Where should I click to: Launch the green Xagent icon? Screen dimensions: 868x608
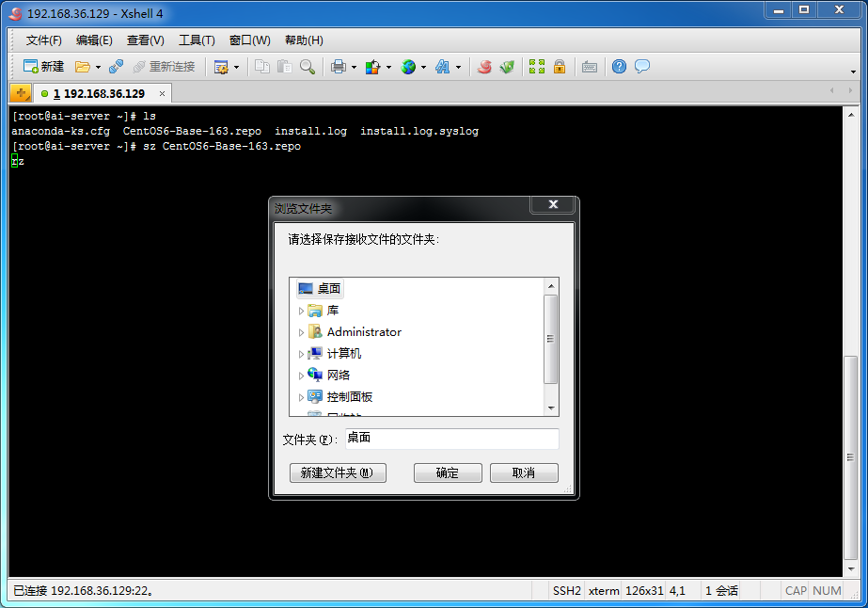(x=507, y=67)
